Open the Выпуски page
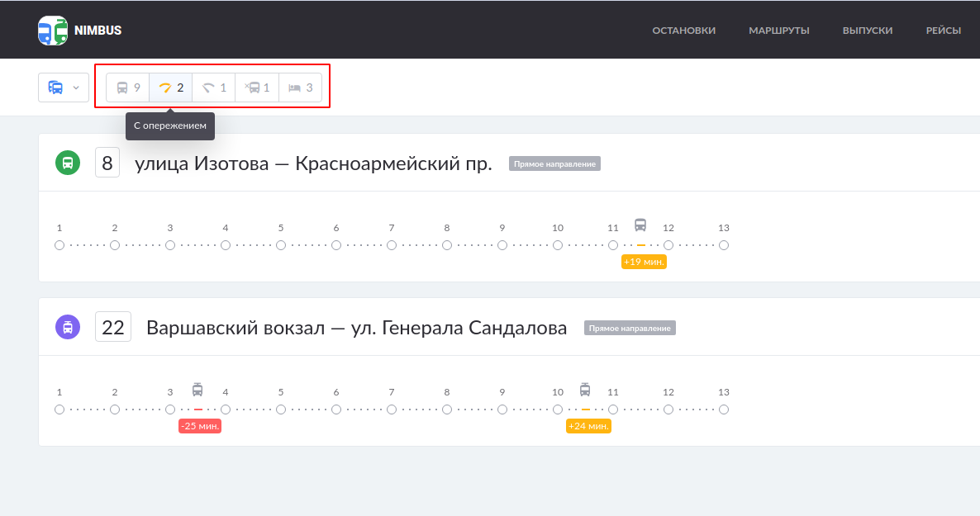Viewport: 980px width, 516px height. pos(867,31)
